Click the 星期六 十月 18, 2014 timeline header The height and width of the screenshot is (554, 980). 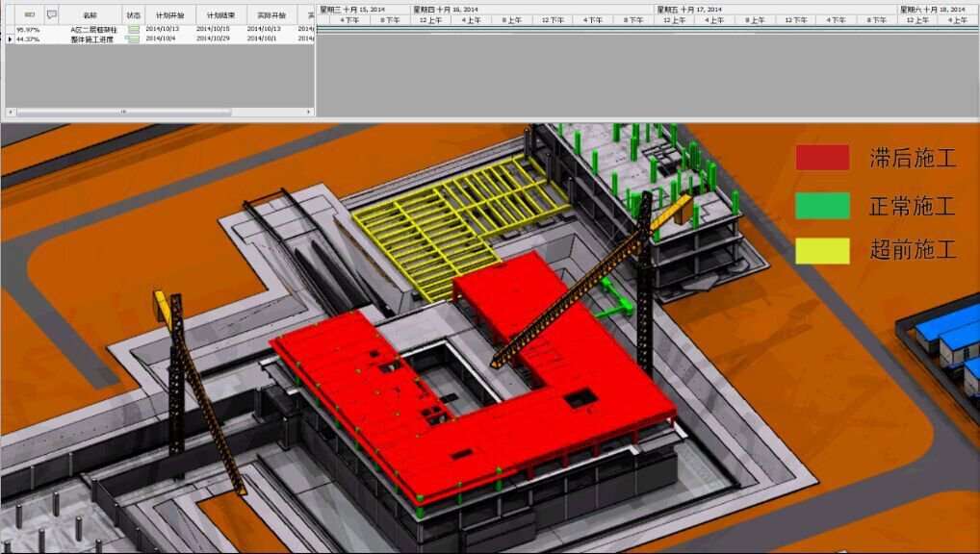coord(933,10)
